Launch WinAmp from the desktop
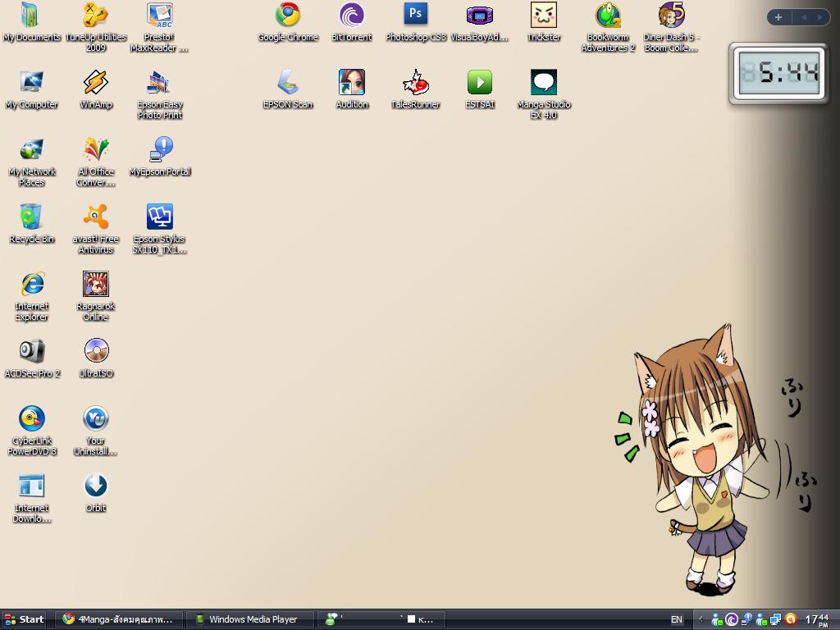This screenshot has width=840, height=630. [96, 89]
